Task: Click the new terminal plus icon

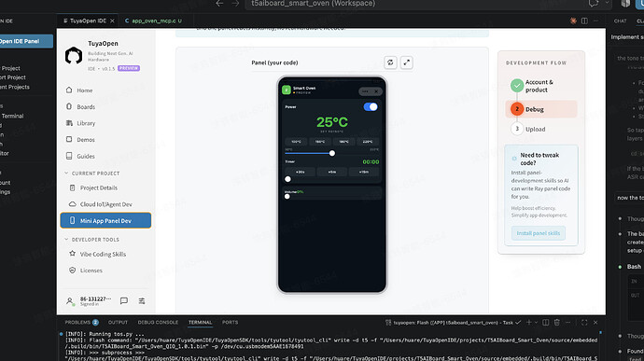Action: 529,323
